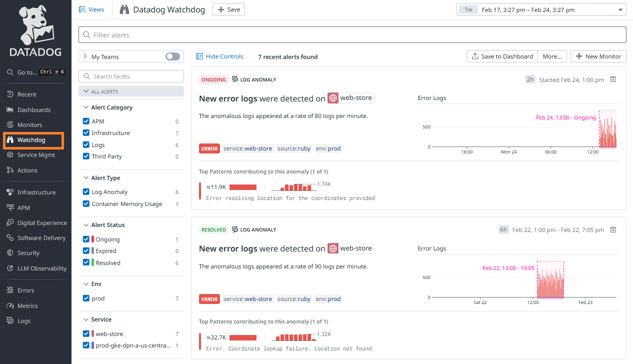Screen dimensions: 633x364
Task: Open Digital Experience sidebar icon
Action: (10, 222)
